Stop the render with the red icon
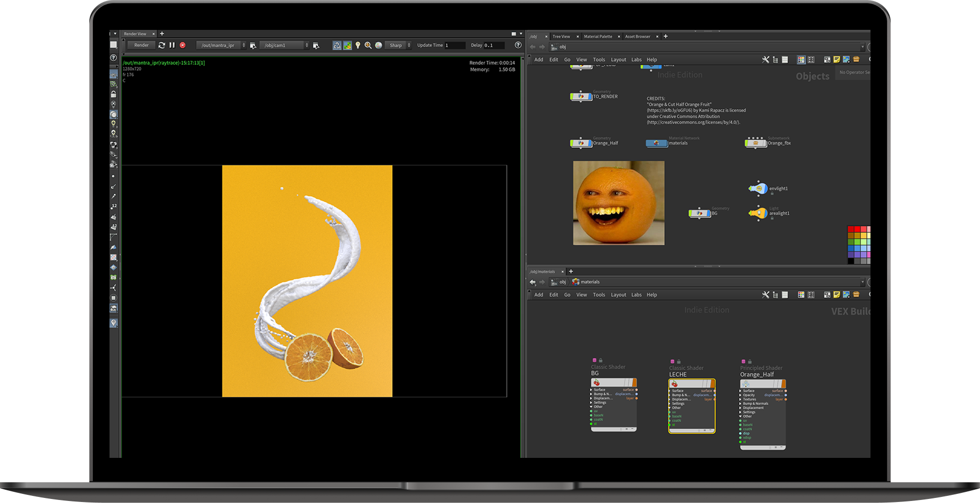This screenshot has height=503, width=980. pos(183,45)
